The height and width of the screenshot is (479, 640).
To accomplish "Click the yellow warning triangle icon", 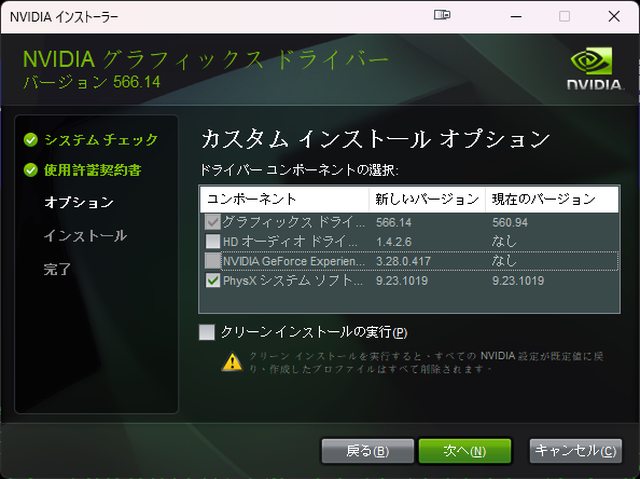I will point(232,362).
